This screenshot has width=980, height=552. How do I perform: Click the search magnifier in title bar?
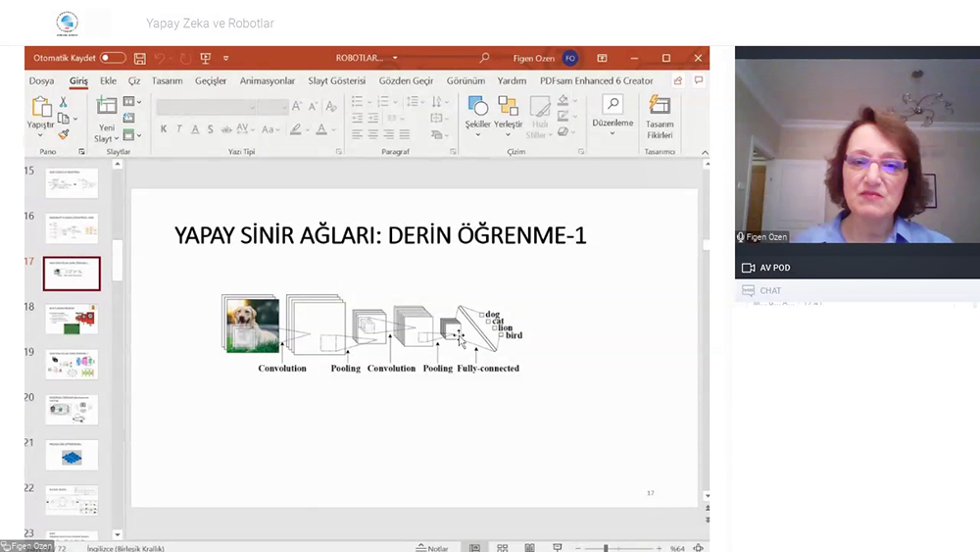click(484, 58)
